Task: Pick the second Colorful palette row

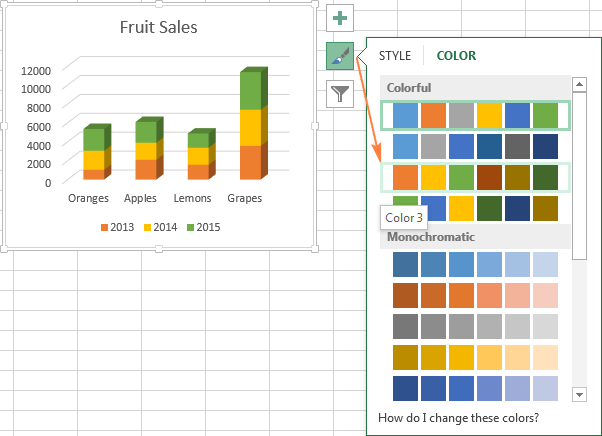Action: 475,146
